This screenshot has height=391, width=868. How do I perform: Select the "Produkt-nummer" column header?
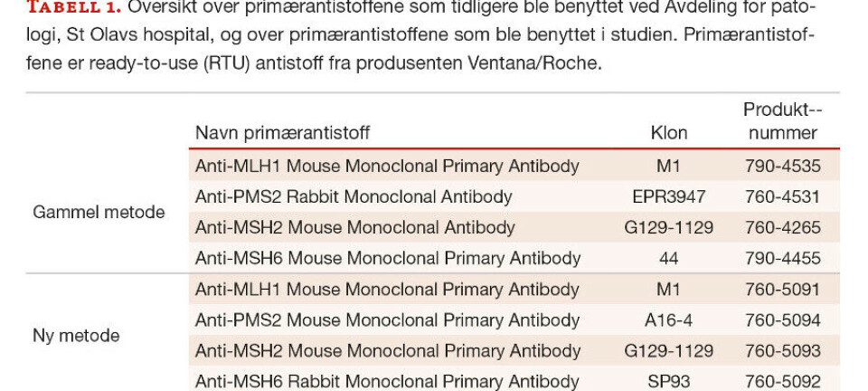(782, 121)
